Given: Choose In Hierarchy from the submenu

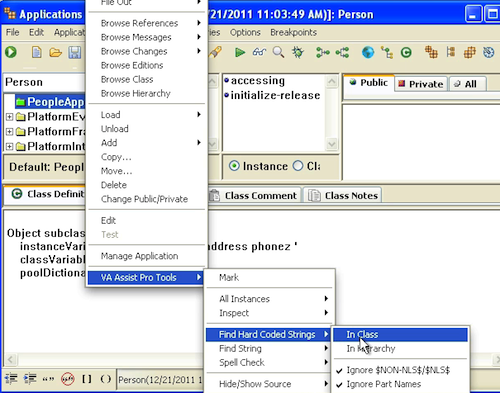Looking at the screenshot, I should pyautogui.click(x=400, y=348).
